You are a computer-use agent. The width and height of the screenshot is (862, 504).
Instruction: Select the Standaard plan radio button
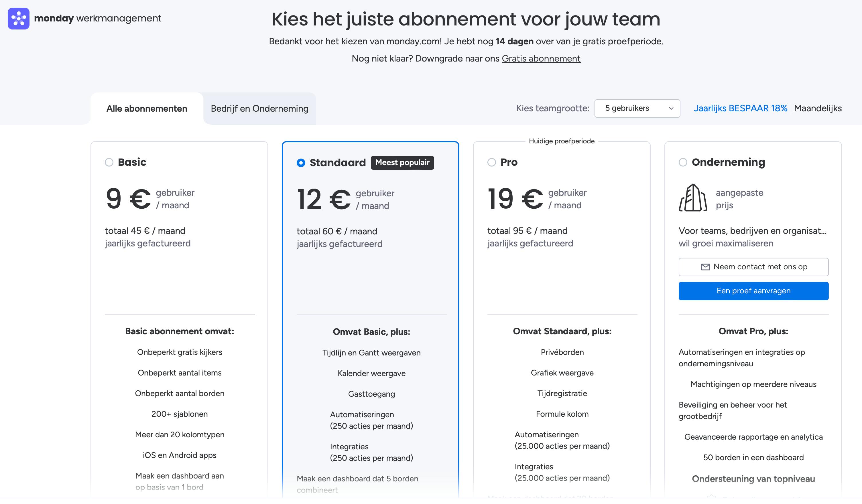tap(301, 163)
